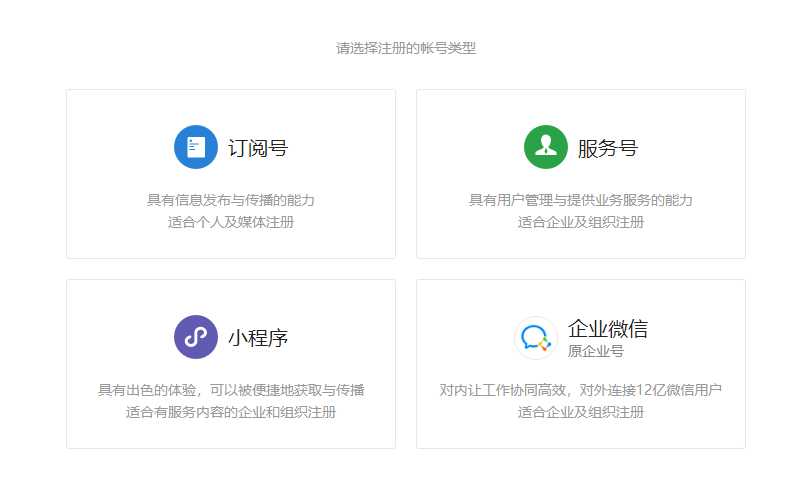Click the green 服务号 person icon
Viewport: 802px width, 501px height.
546,147
